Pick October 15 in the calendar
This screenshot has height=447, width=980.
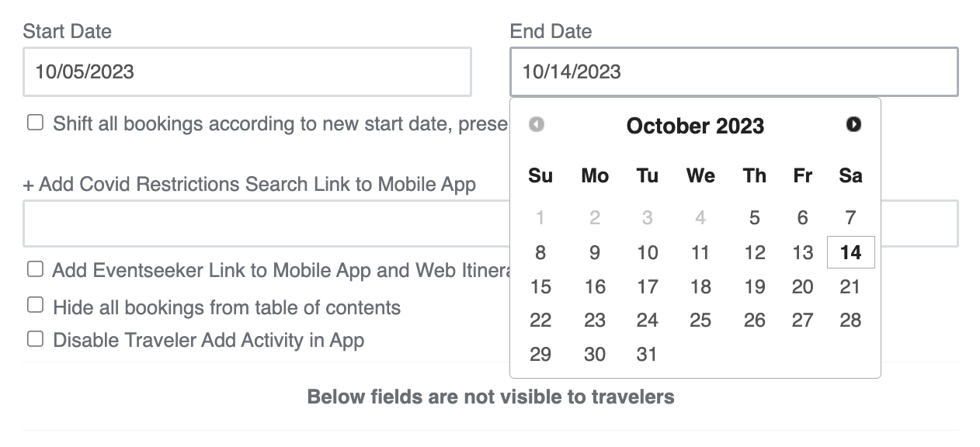point(540,286)
